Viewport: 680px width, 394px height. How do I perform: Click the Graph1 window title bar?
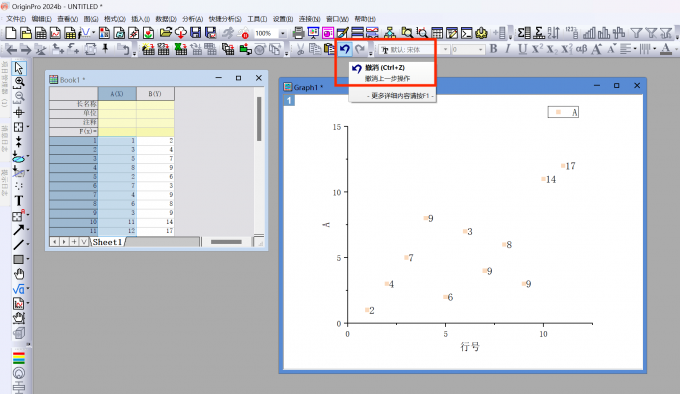click(463, 86)
